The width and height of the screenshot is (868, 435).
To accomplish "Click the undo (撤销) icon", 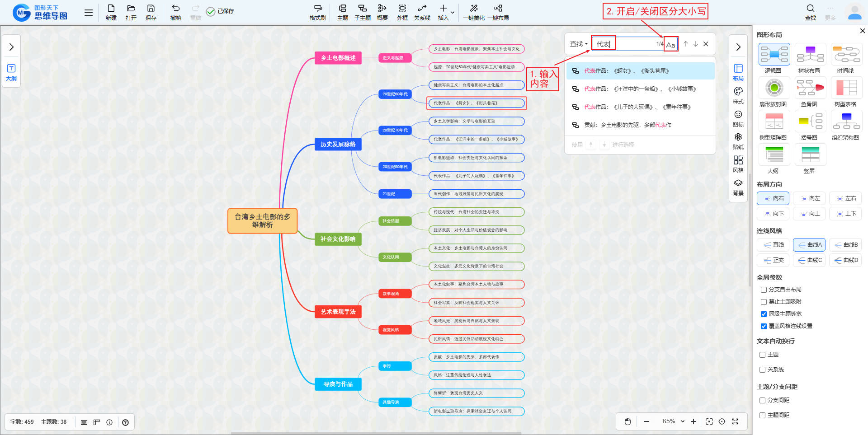I will tap(175, 12).
